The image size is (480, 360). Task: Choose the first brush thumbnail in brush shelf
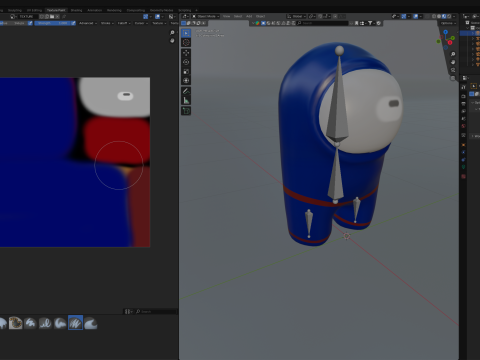[3, 323]
